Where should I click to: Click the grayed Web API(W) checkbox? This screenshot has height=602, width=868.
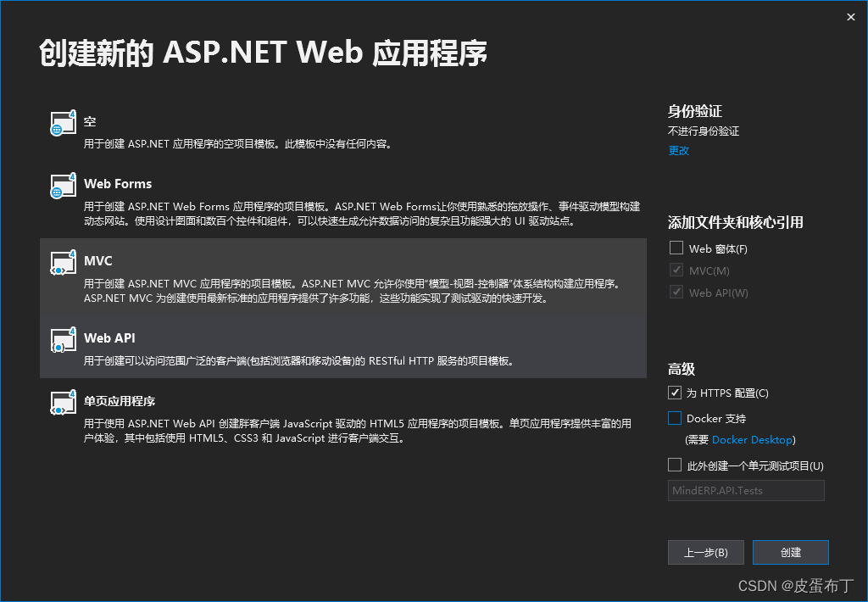pos(676,293)
